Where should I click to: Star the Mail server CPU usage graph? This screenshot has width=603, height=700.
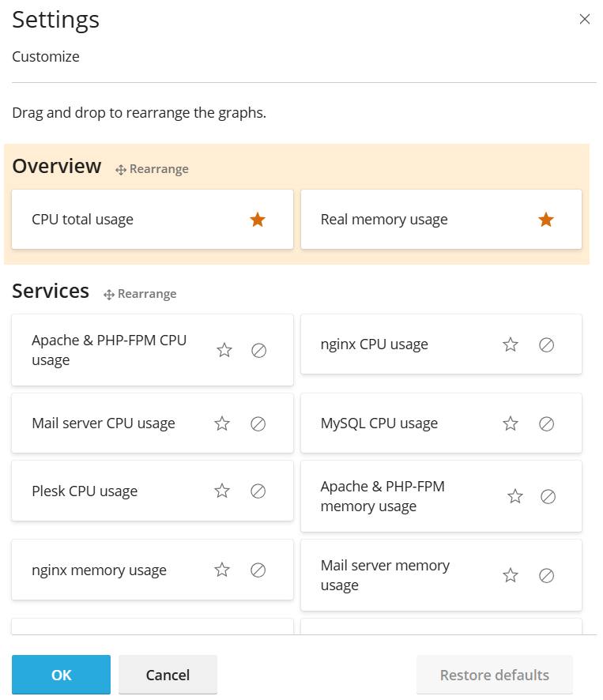tap(222, 423)
